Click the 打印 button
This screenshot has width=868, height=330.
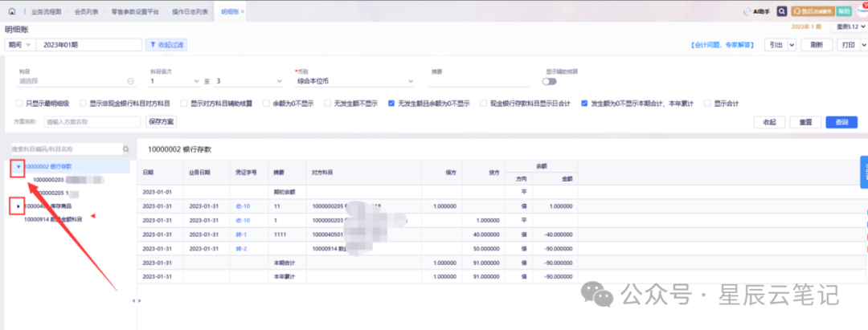pyautogui.click(x=848, y=45)
